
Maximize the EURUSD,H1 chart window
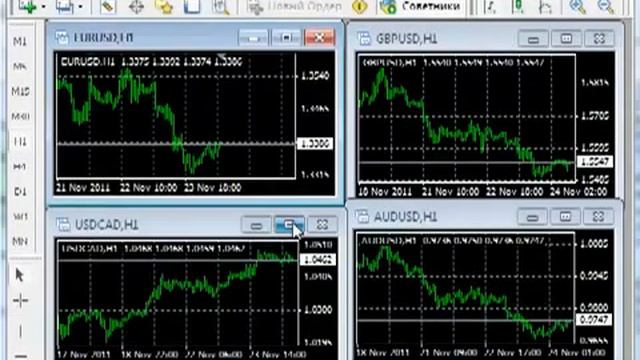pos(286,38)
